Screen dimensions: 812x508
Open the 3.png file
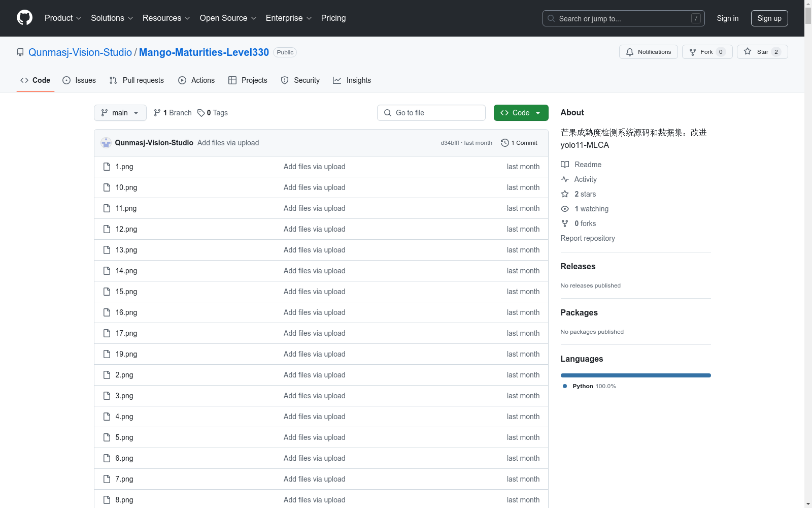[124, 396]
